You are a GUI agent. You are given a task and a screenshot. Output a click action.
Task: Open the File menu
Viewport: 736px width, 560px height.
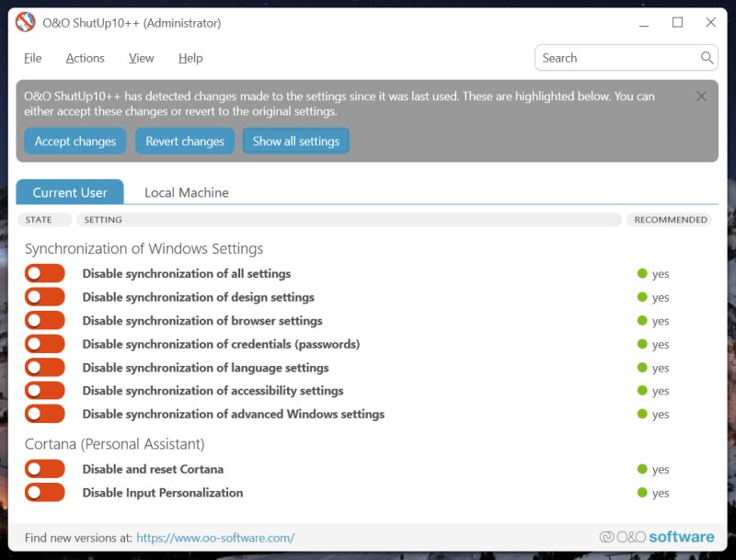[33, 58]
